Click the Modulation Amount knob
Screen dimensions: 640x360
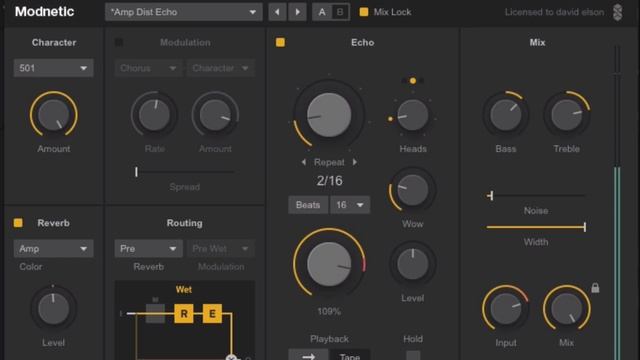pos(215,115)
